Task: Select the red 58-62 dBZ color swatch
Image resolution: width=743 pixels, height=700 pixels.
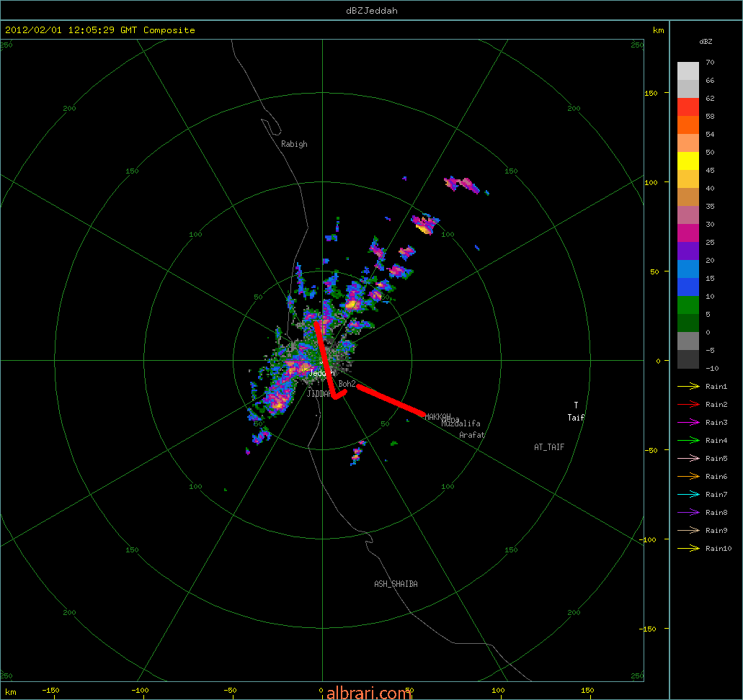Action: point(688,107)
